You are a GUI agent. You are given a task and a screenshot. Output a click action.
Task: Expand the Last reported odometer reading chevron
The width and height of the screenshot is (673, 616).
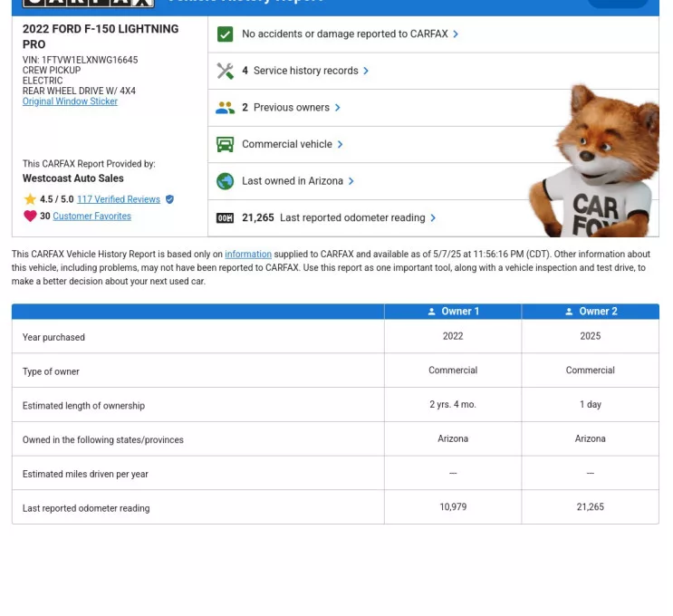433,218
